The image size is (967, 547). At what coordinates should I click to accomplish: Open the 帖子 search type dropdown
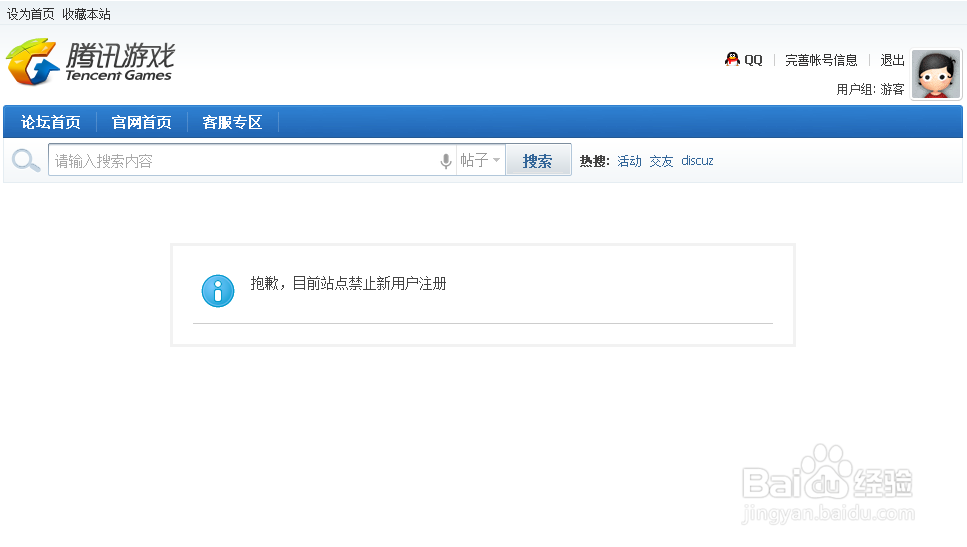(480, 160)
